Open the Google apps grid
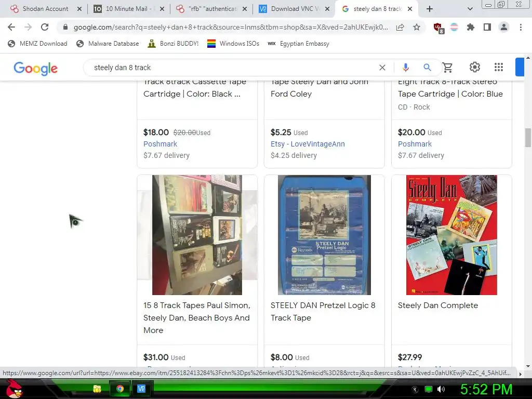The image size is (532, 399). [x=498, y=67]
